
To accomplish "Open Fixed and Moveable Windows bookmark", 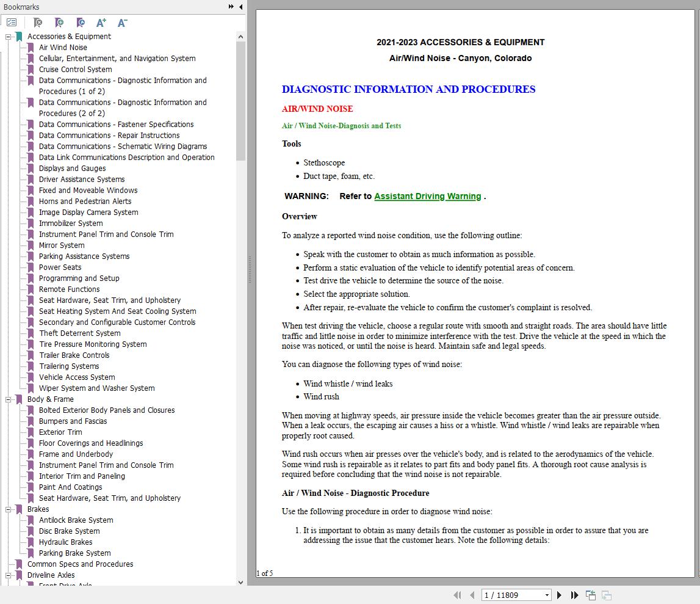I will point(88,191).
